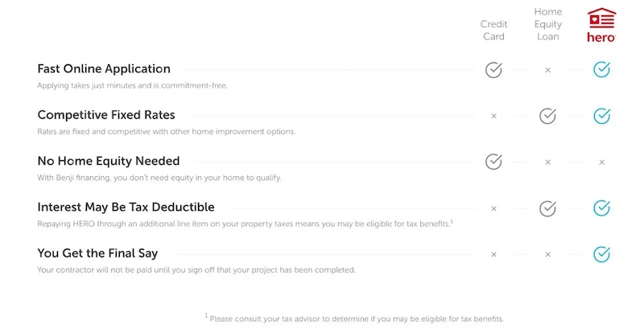Click the tax advisor footnote text
This screenshot has height=333, width=644.
tap(354, 319)
